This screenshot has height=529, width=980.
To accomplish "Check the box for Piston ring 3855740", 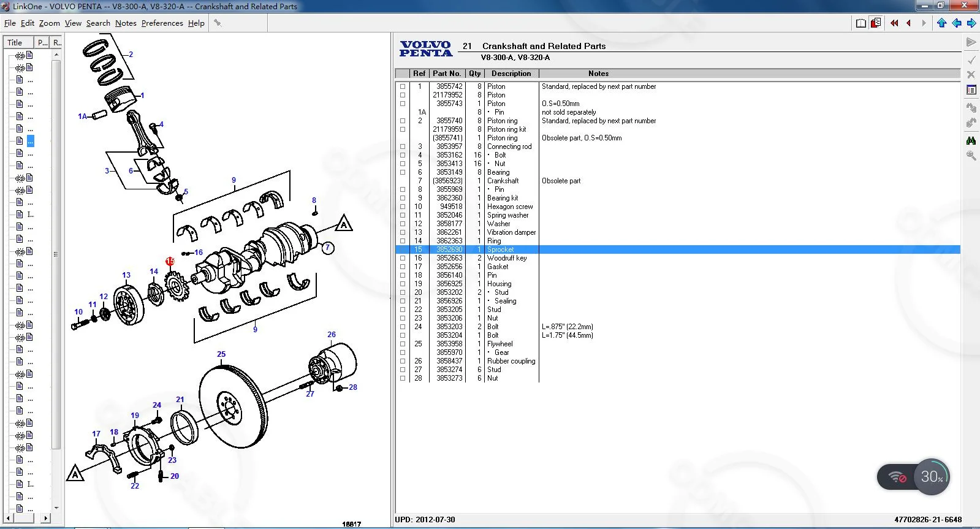I will (403, 121).
